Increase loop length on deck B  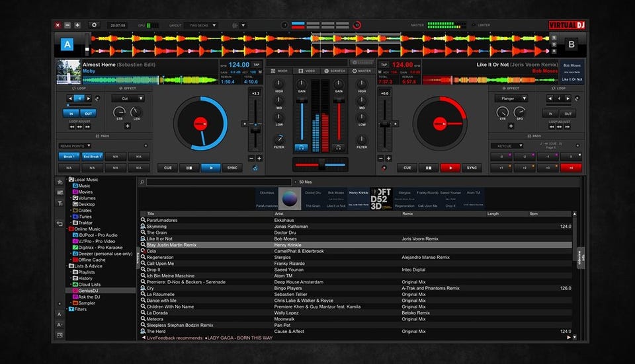(x=568, y=98)
